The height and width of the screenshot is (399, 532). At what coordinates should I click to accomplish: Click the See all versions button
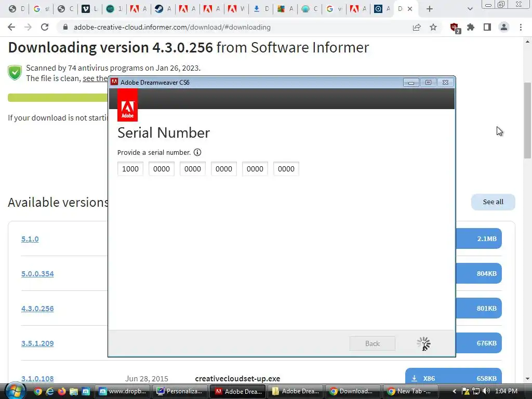pyautogui.click(x=493, y=202)
